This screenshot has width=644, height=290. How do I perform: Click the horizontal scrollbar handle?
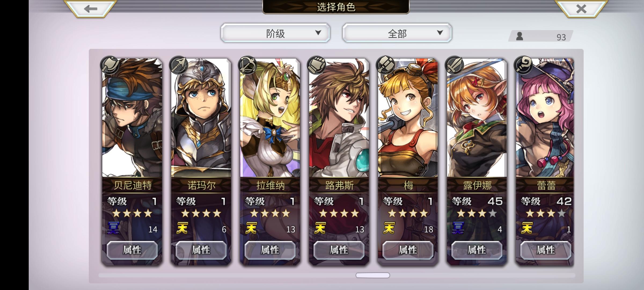[373, 275]
